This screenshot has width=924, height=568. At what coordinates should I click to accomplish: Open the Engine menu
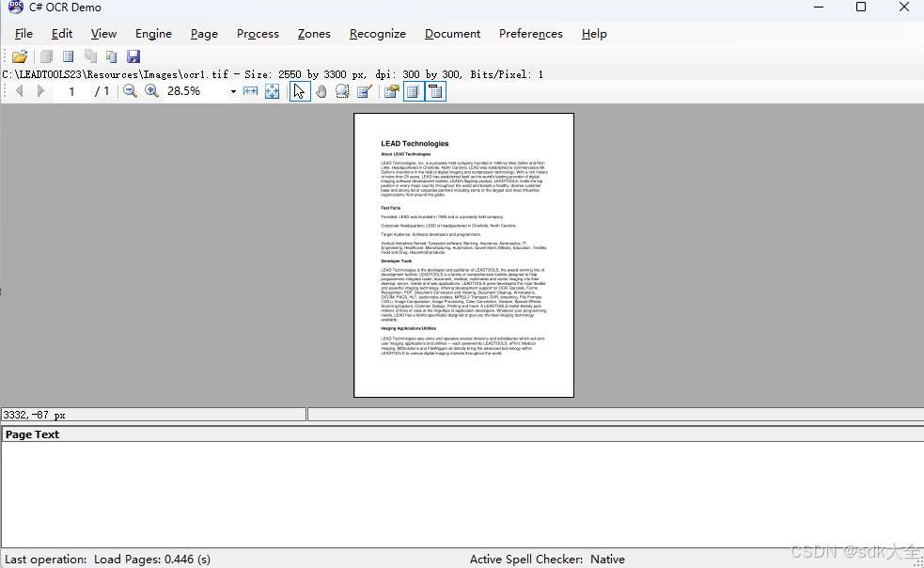click(x=154, y=34)
